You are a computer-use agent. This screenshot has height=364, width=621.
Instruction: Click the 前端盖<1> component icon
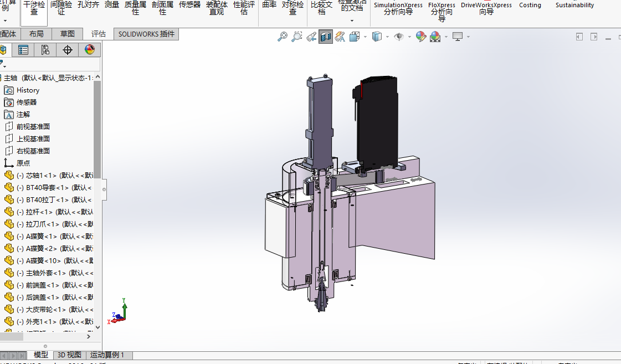point(9,285)
